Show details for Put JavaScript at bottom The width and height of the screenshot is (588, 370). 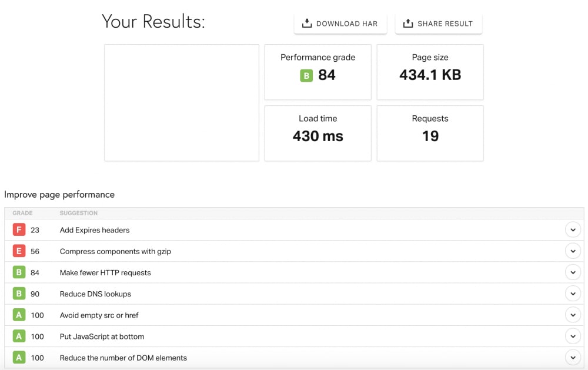pyautogui.click(x=572, y=336)
